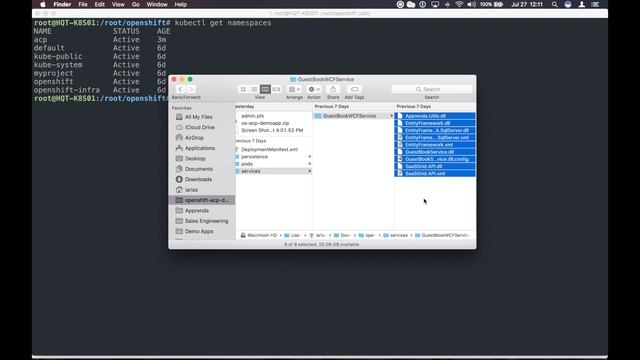Image resolution: width=640 pixels, height=360 pixels.
Task: Click the battery indicator in menu bar
Action: [491, 4]
